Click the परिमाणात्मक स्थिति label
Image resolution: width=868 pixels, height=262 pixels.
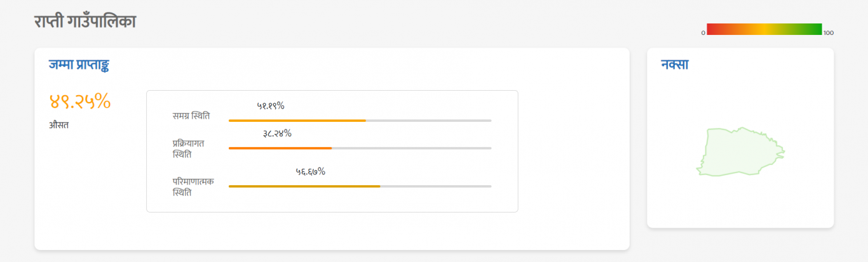pos(193,187)
